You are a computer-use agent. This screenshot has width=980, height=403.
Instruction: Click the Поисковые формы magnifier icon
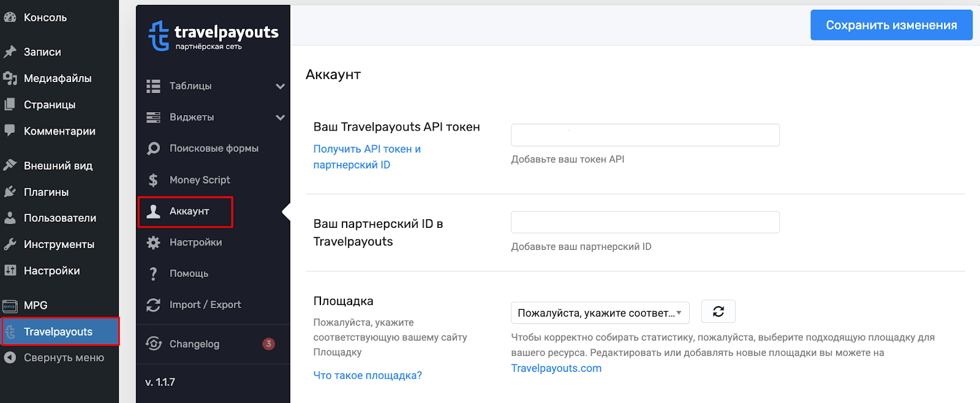coord(153,149)
